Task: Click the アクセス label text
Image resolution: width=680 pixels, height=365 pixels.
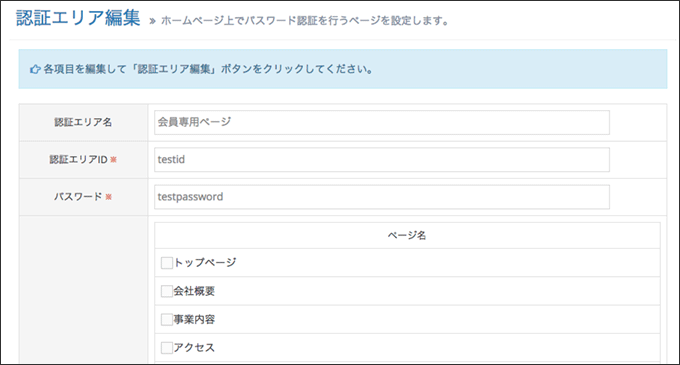Action: point(194,348)
